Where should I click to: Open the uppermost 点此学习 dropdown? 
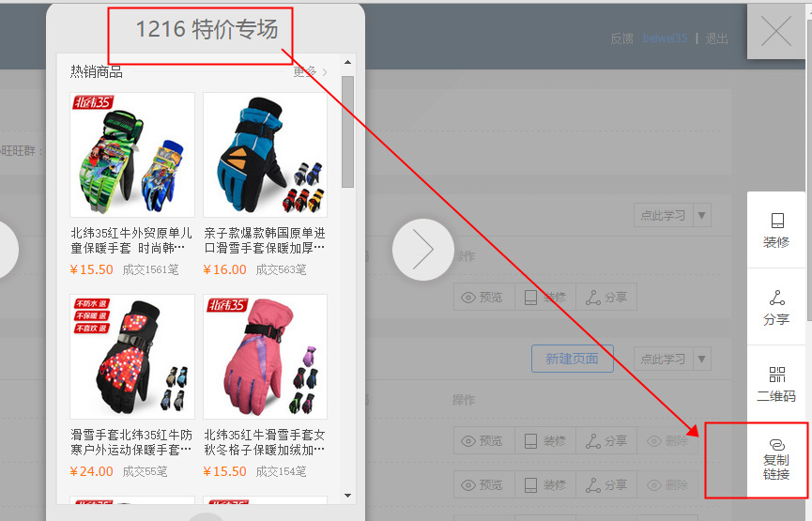702,216
